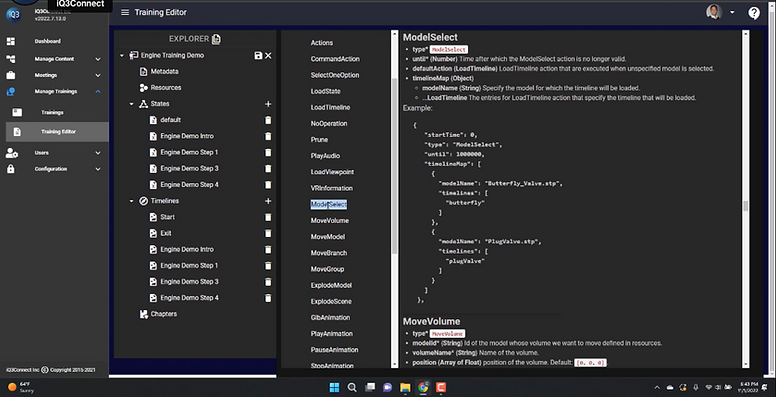
Task: Jump to PlayAudio documentation
Action: 325,156
